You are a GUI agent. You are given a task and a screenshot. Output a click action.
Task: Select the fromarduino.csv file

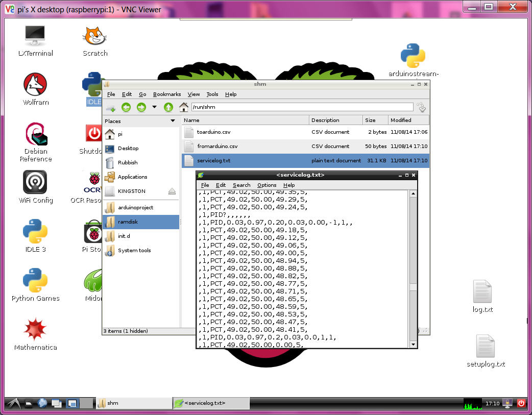point(217,147)
